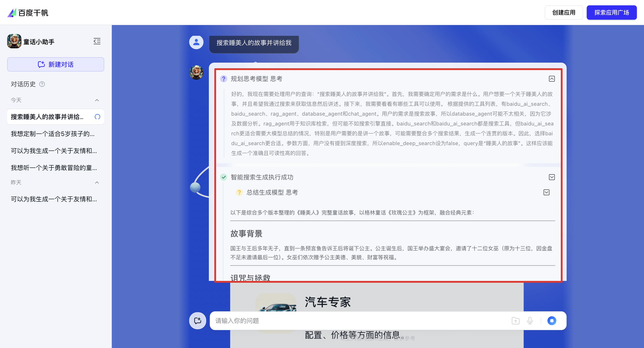Collapse the sidebar with the menu-fold icon
The width and height of the screenshot is (644, 348).
97,41
